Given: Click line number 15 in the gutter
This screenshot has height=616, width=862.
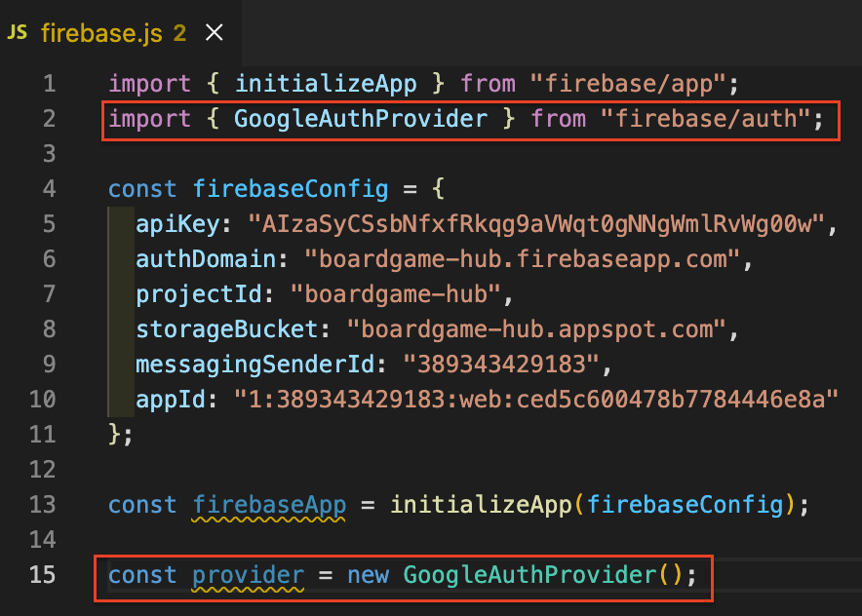Looking at the screenshot, I should [x=43, y=575].
